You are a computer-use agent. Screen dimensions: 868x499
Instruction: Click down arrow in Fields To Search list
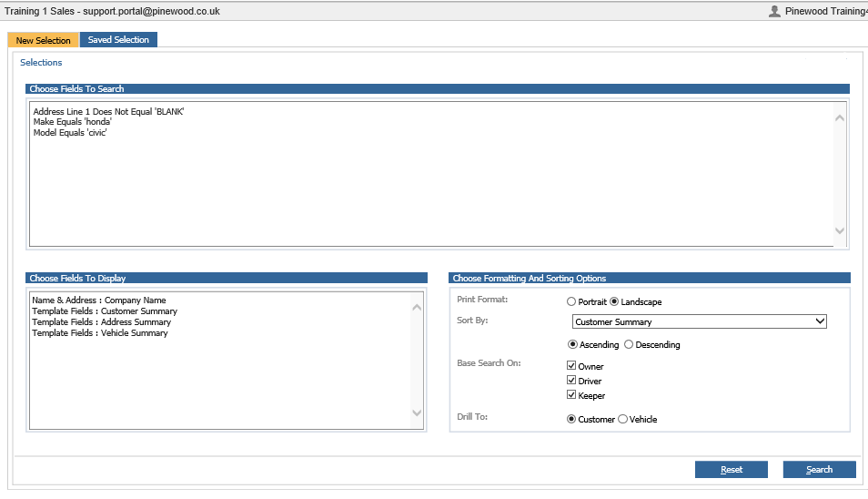839,230
